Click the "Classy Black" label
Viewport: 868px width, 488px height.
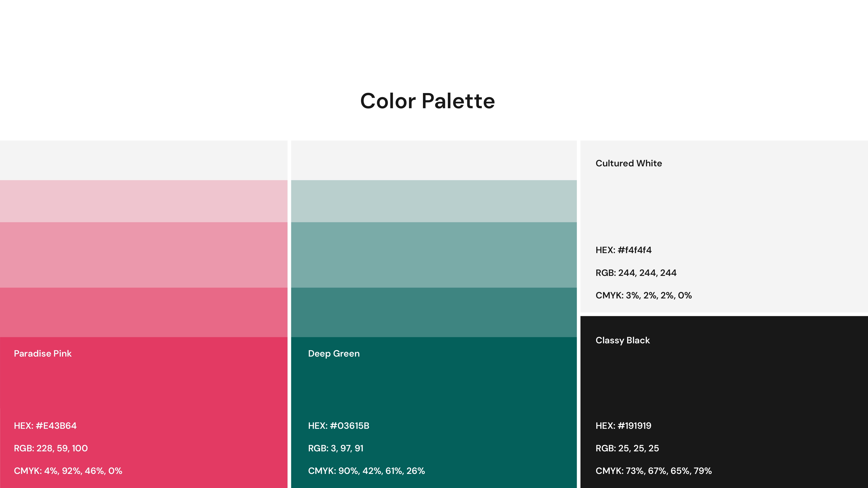coord(623,341)
